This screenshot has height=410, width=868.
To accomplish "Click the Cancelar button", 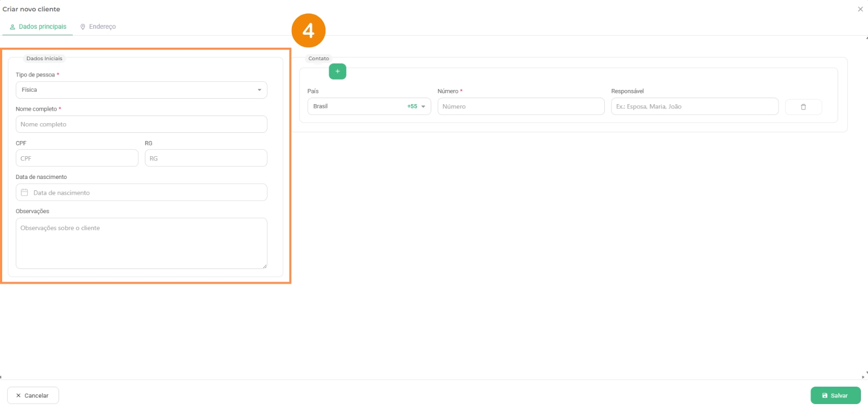I will point(33,395).
